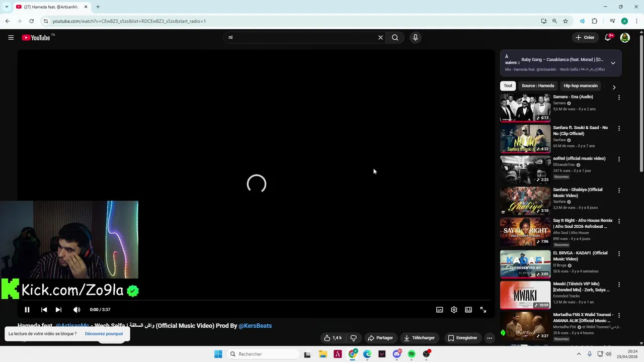The image size is (644, 362).
Task: Open OBS Studio from the taskbar
Action: pyautogui.click(x=427, y=354)
